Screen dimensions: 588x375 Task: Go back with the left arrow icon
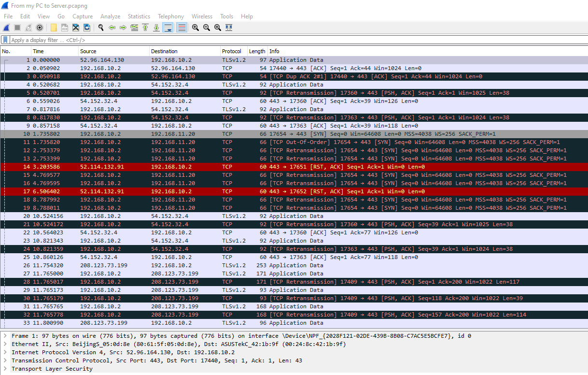[112, 28]
